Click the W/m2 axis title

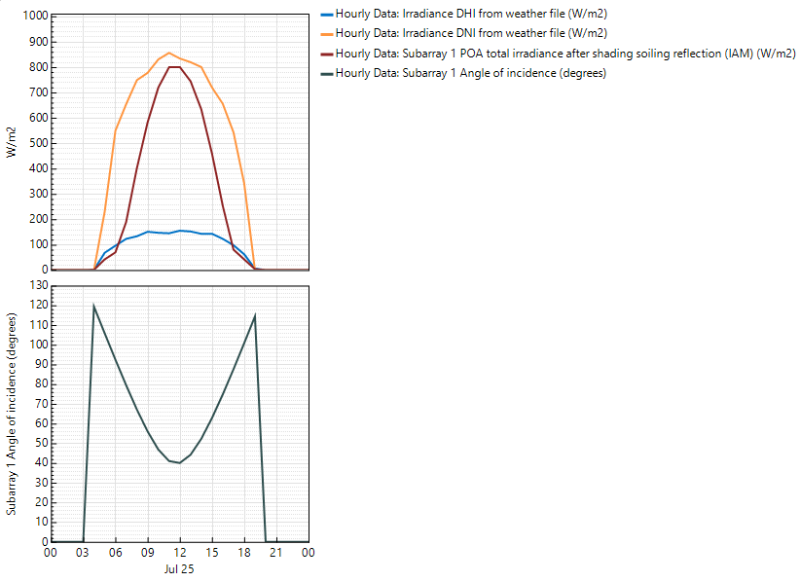pos(11,142)
